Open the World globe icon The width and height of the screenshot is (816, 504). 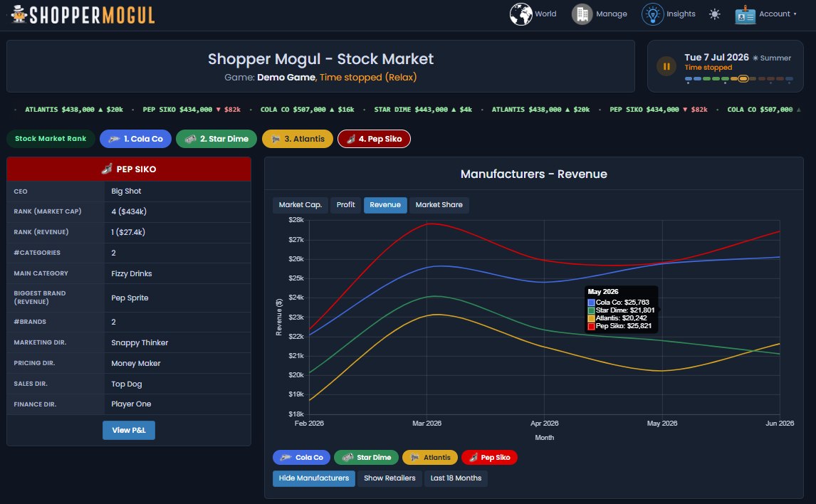click(521, 14)
